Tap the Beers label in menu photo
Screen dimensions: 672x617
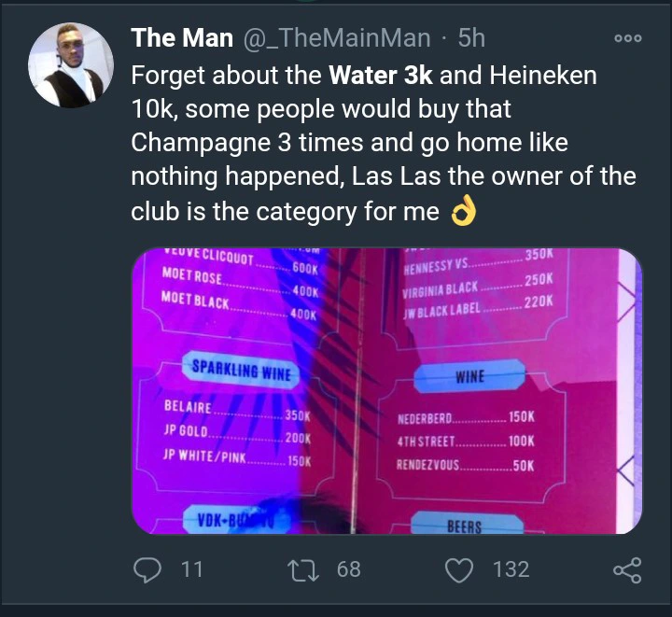pyautogui.click(x=467, y=524)
